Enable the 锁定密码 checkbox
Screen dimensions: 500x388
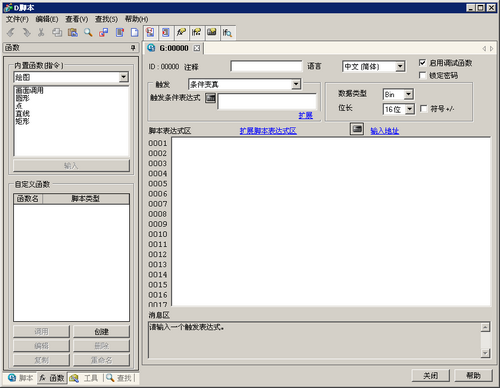[422, 75]
